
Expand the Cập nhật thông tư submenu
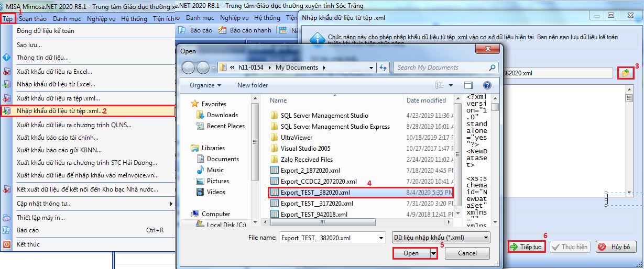[x=88, y=203]
